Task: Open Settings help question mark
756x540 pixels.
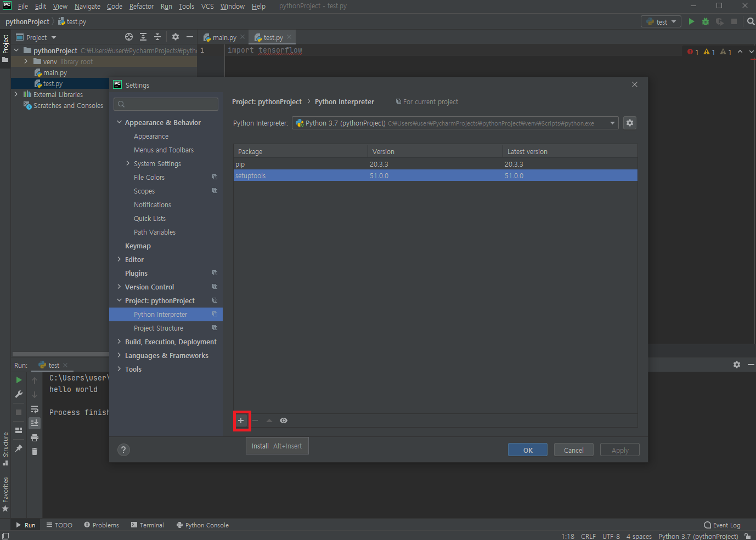Action: pos(123,450)
